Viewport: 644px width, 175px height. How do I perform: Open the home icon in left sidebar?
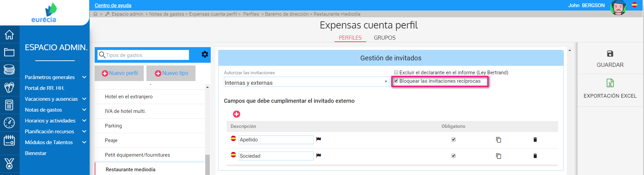tap(9, 35)
